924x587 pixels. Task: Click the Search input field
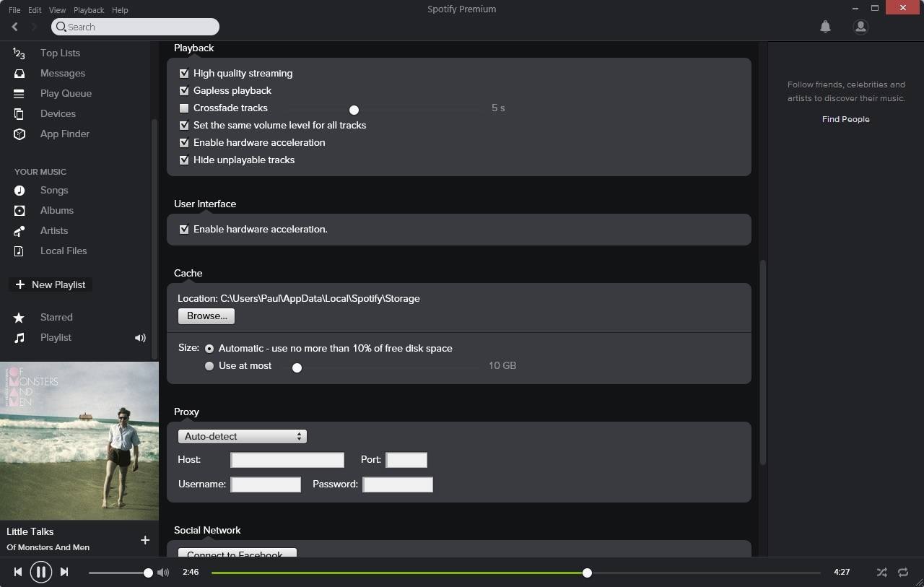point(135,27)
